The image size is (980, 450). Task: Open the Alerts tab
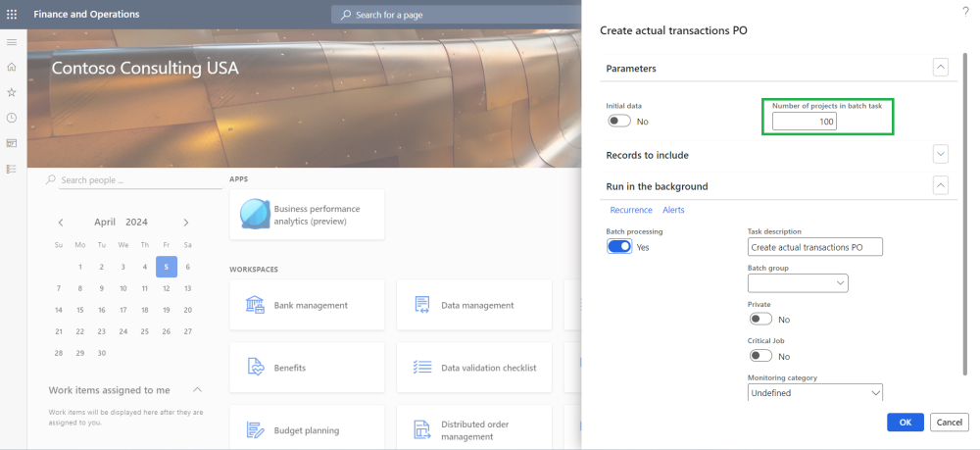(x=674, y=210)
